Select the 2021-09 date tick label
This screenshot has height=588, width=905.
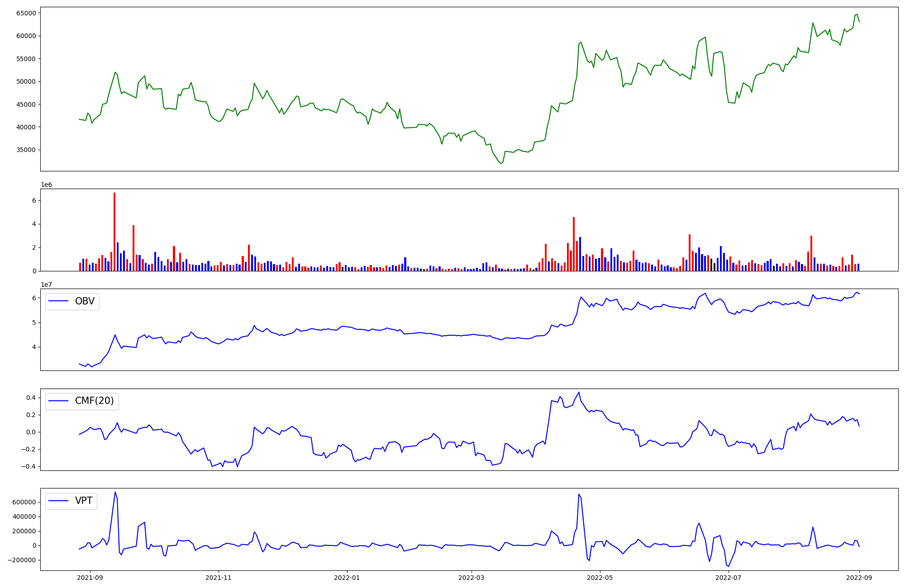coord(90,578)
